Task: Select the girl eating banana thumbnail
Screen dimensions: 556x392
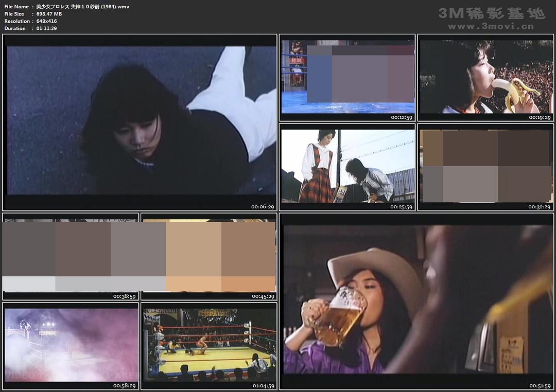Action: tap(485, 78)
